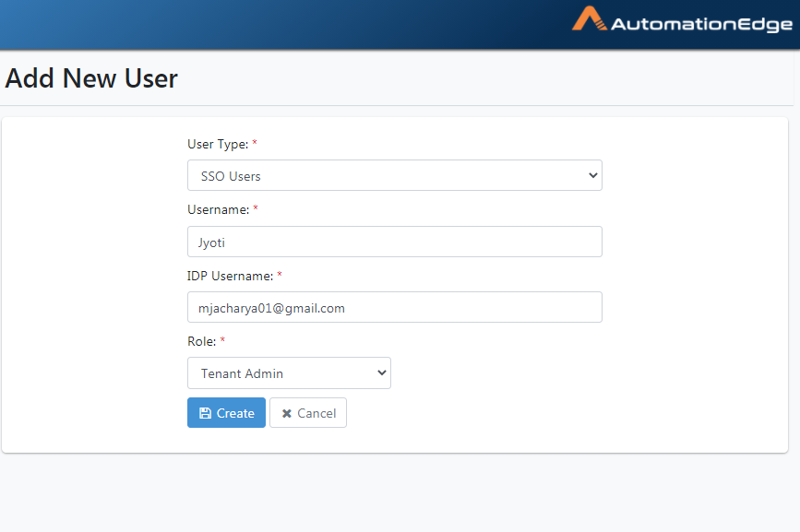The width and height of the screenshot is (800, 532).
Task: Focus the IDP Username field with the email
Action: pyautogui.click(x=394, y=307)
